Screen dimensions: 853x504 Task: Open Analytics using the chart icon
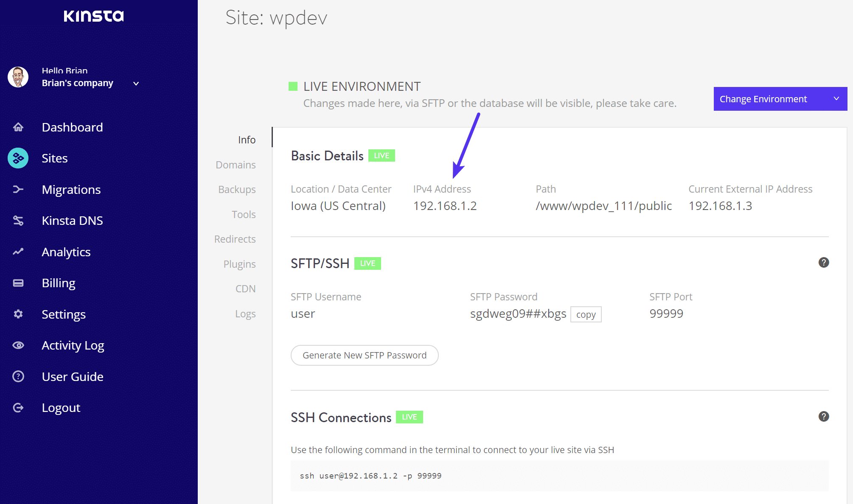pyautogui.click(x=18, y=252)
